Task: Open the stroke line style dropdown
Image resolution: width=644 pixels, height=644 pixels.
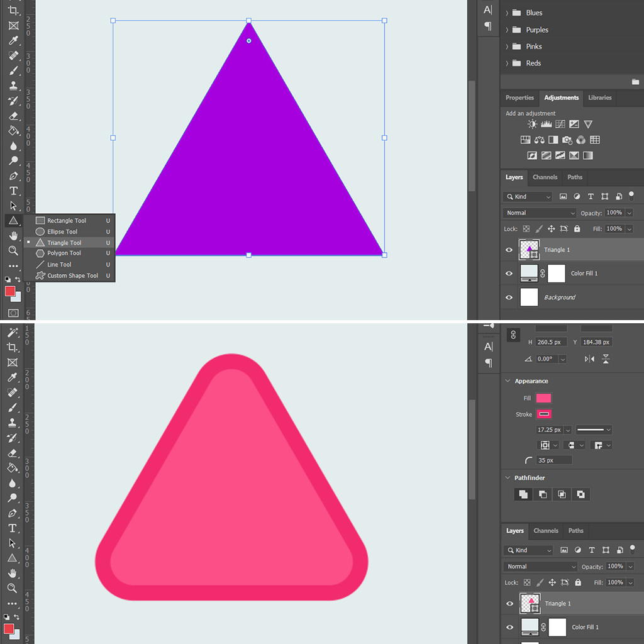Action: [594, 430]
